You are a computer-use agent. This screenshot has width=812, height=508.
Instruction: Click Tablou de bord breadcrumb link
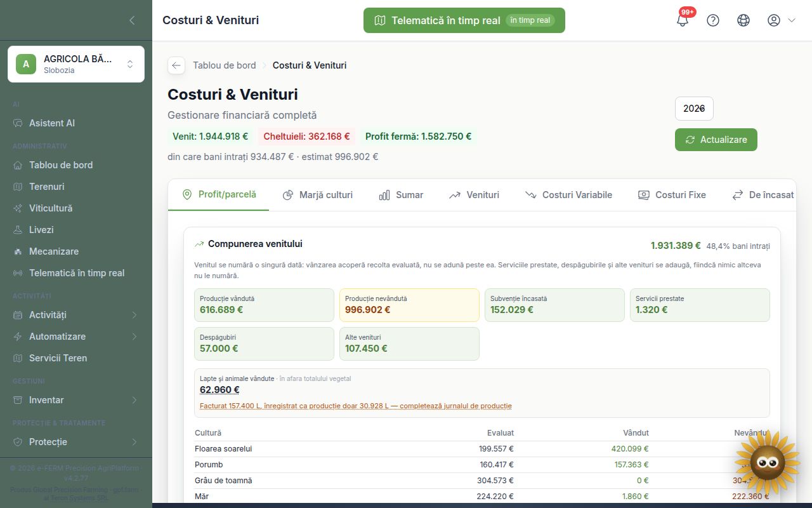(x=225, y=65)
